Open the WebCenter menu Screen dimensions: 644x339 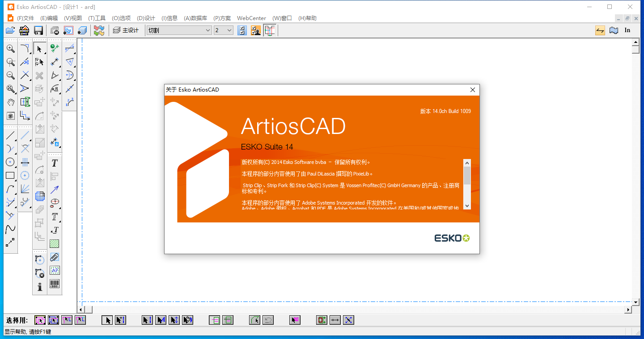click(251, 18)
